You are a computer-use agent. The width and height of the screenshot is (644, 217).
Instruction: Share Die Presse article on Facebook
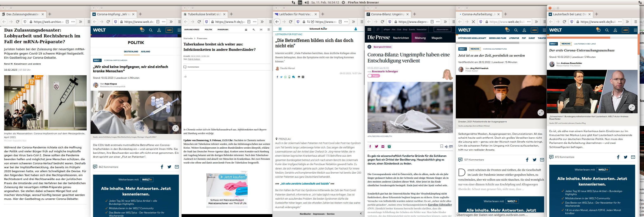[x=370, y=146]
